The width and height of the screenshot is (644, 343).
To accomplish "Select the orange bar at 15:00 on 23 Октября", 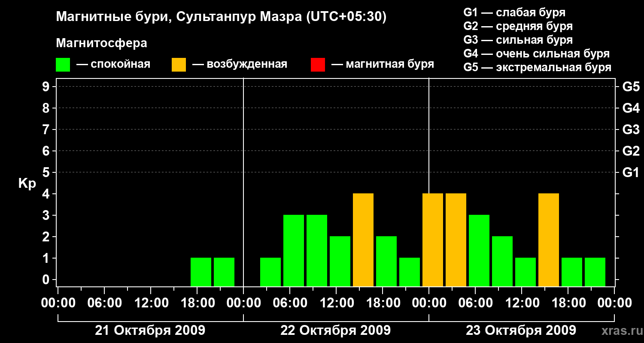I will click(549, 240).
